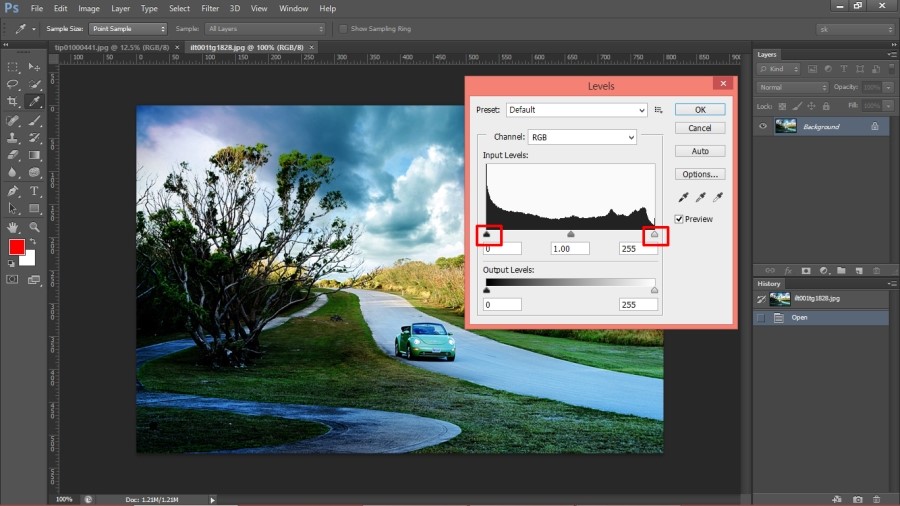The height and width of the screenshot is (506, 900).
Task: Uncheck the Preview checkbox in Levels
Action: 679,219
